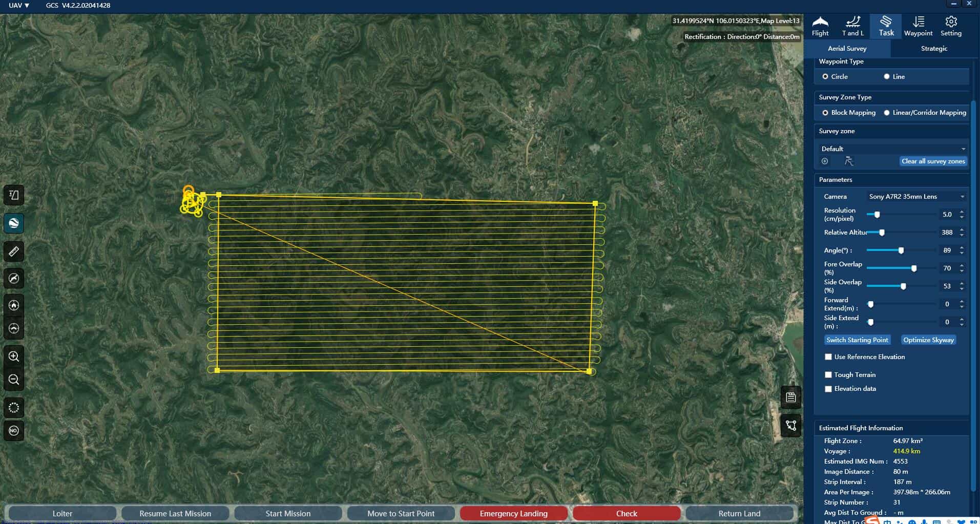Switch to the Strategic tab
This screenshot has height=524, width=980.
934,49
